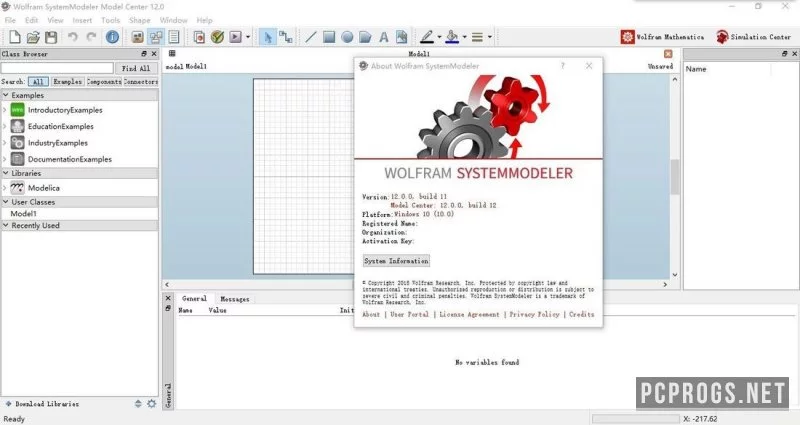Collapse the Examples section
Viewport: 800px width, 425px height.
click(x=6, y=95)
